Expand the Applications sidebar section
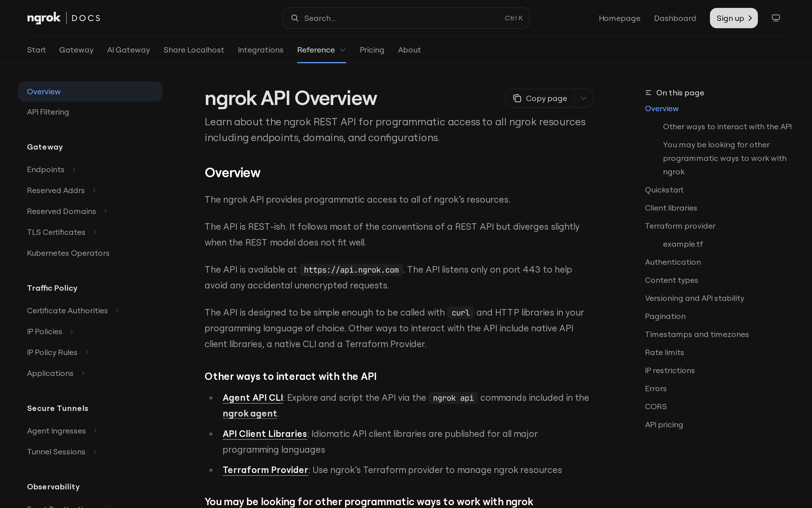 [83, 373]
